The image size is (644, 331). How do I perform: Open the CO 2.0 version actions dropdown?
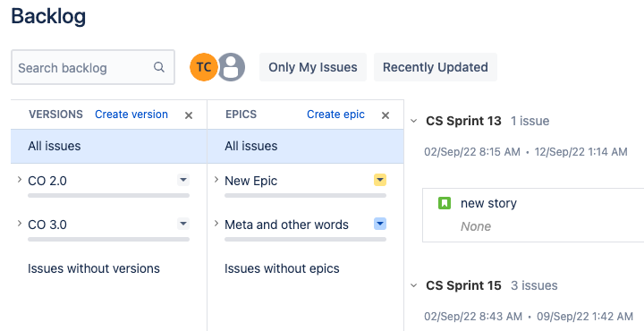(x=183, y=180)
